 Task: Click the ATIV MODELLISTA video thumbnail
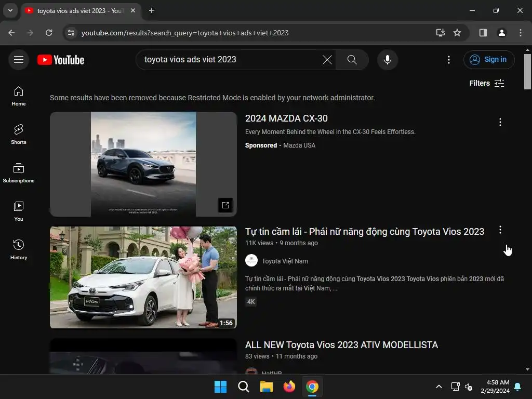point(143,356)
